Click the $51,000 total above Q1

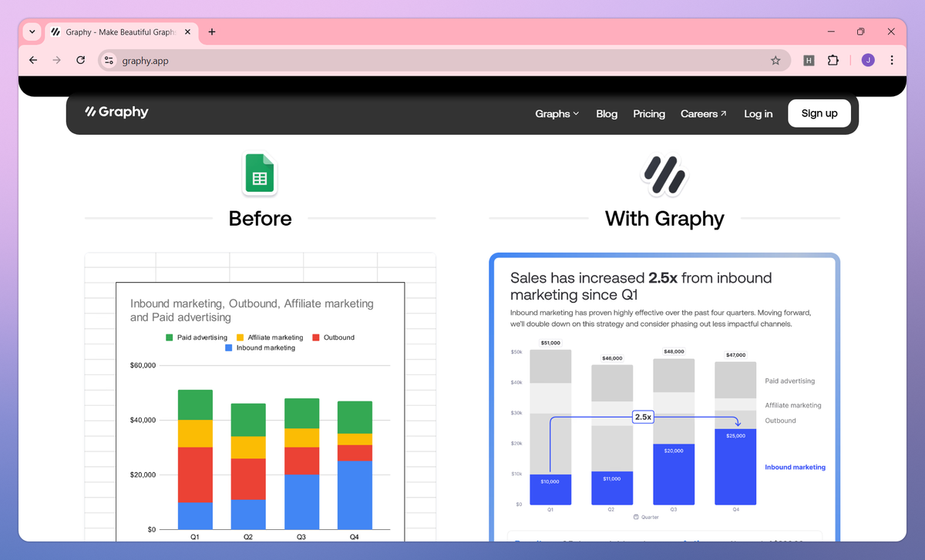(x=550, y=343)
